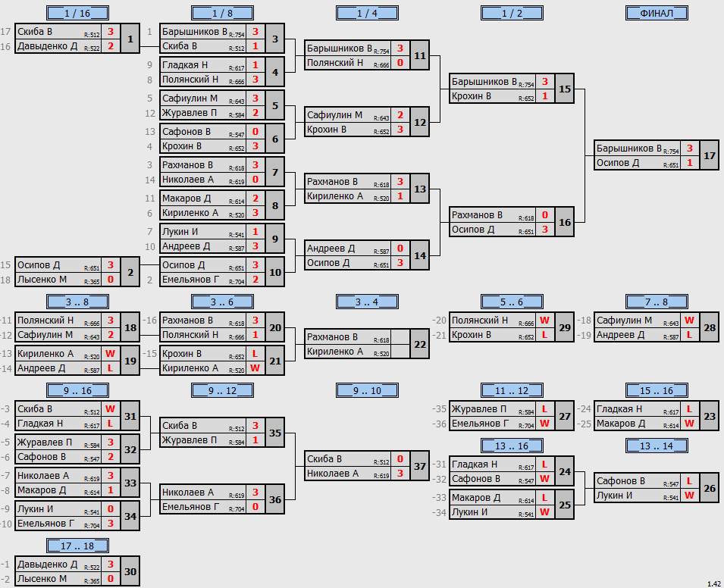Select semifinal match number 15 box
Screen dimensions: 724x588
[x=565, y=89]
